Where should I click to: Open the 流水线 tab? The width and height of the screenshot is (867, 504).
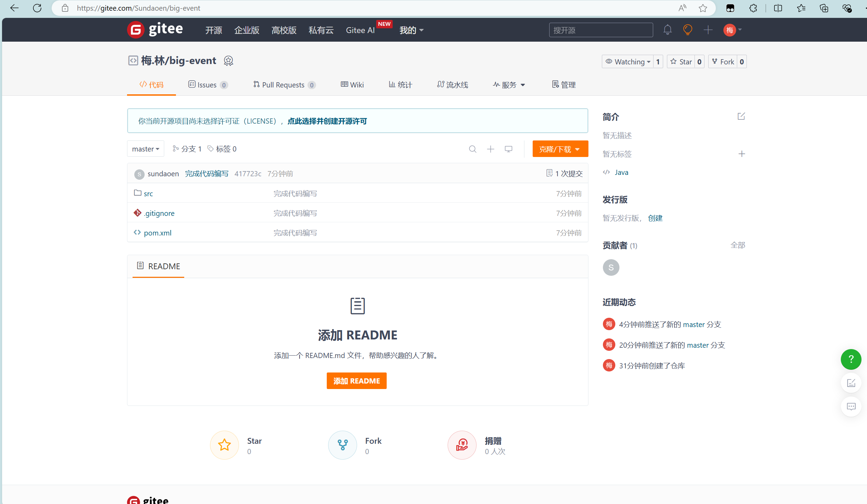[x=452, y=85]
